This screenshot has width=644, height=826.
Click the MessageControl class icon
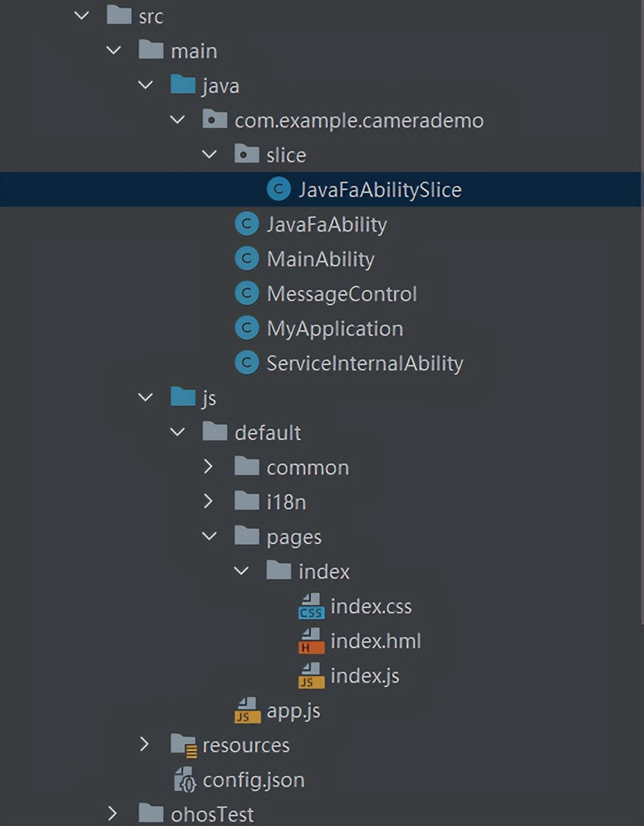pos(246,293)
